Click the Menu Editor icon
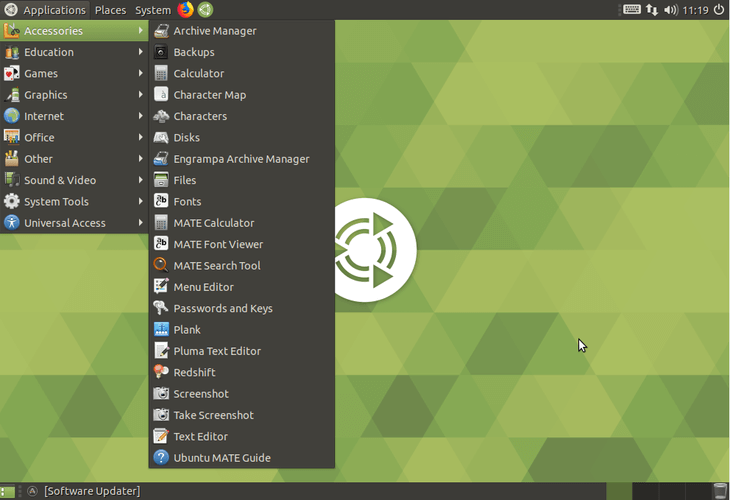Image resolution: width=730 pixels, height=500 pixels. pyautogui.click(x=161, y=286)
